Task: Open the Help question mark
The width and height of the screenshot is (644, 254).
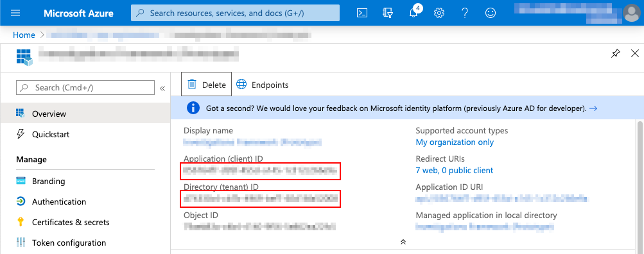Action: coord(465,13)
